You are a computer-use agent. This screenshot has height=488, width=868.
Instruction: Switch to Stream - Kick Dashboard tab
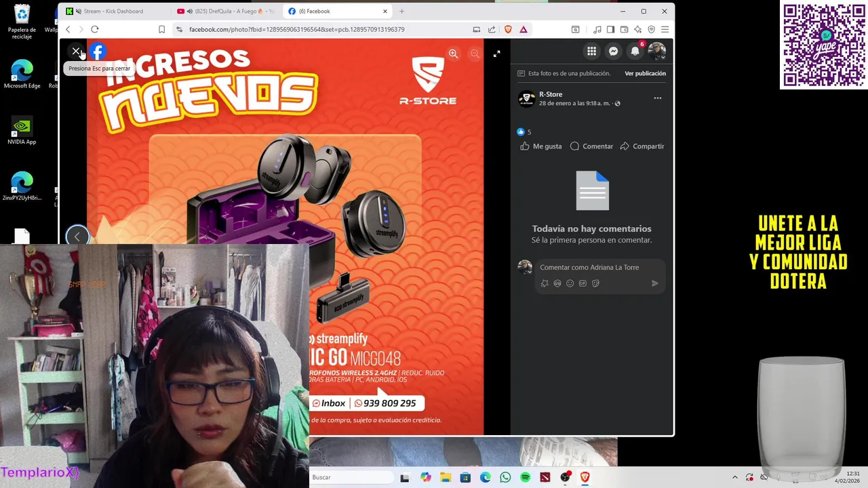pyautogui.click(x=113, y=12)
